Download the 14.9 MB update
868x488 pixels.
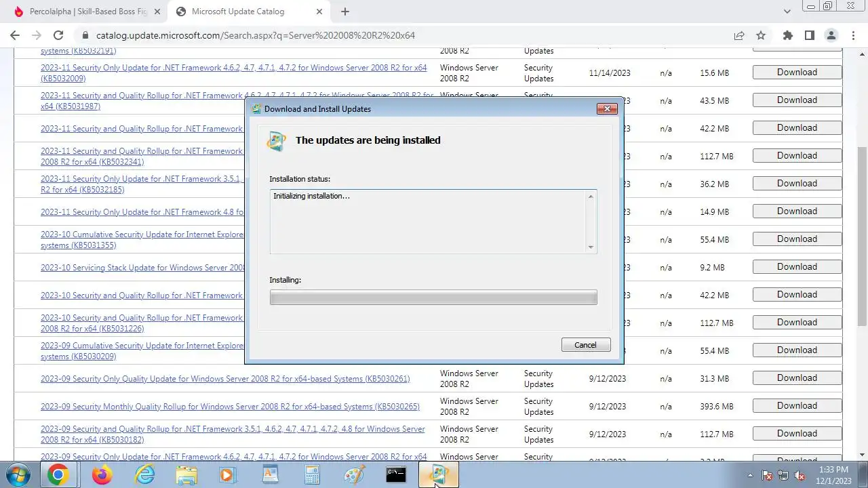point(797,211)
